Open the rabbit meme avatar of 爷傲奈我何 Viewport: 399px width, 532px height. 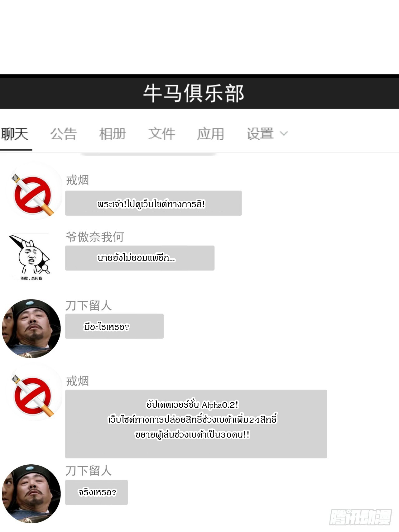(30, 257)
